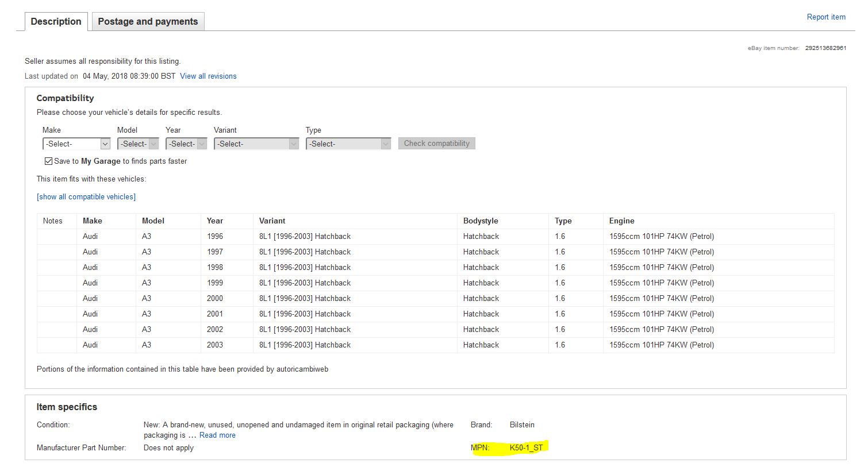Switch to the Description tab
Image resolution: width=868 pixels, height=467 pixels.
[x=56, y=21]
